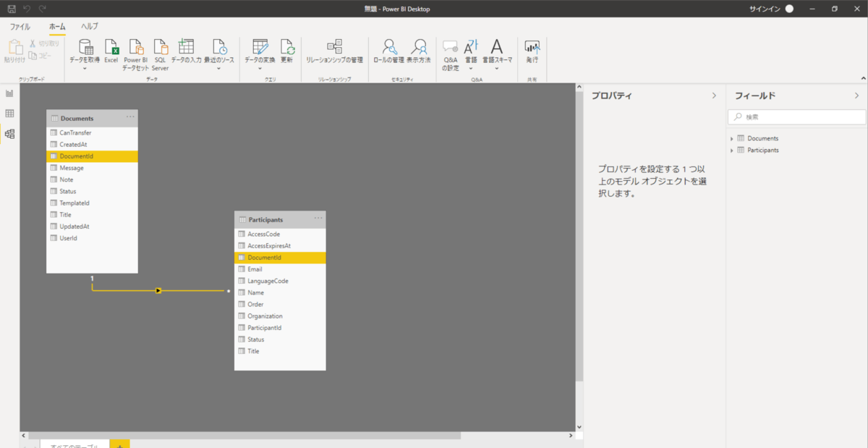Click Enter Data (データの入力)
Viewport: 868px width, 448px height.
pyautogui.click(x=186, y=51)
